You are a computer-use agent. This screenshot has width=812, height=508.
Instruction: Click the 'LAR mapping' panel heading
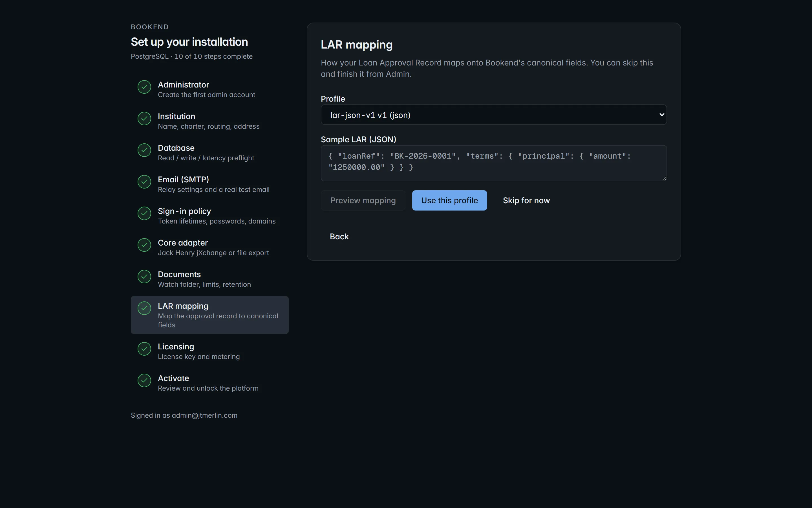357,45
